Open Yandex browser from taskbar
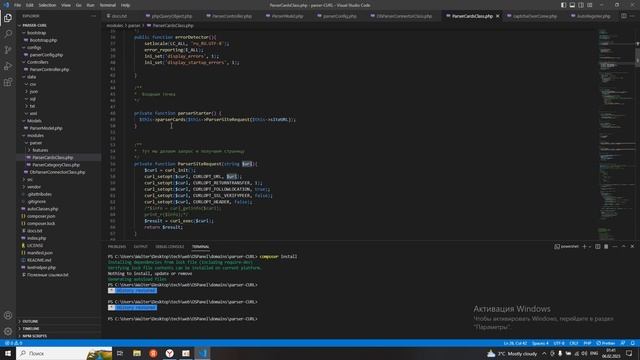Screen dimensions: 640x360 (x=169, y=353)
